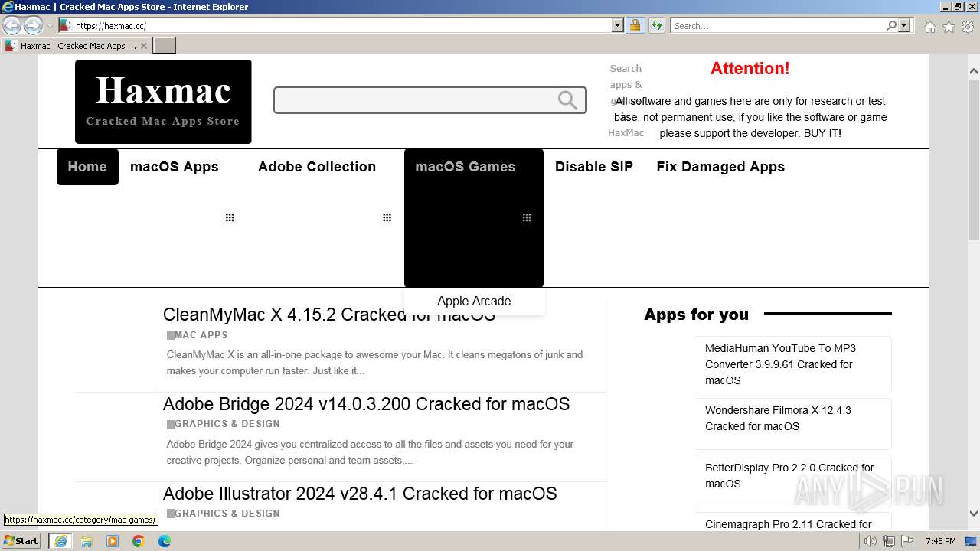Click the address bar with haxmac.cc
This screenshot has width=980, height=551.
341,25
